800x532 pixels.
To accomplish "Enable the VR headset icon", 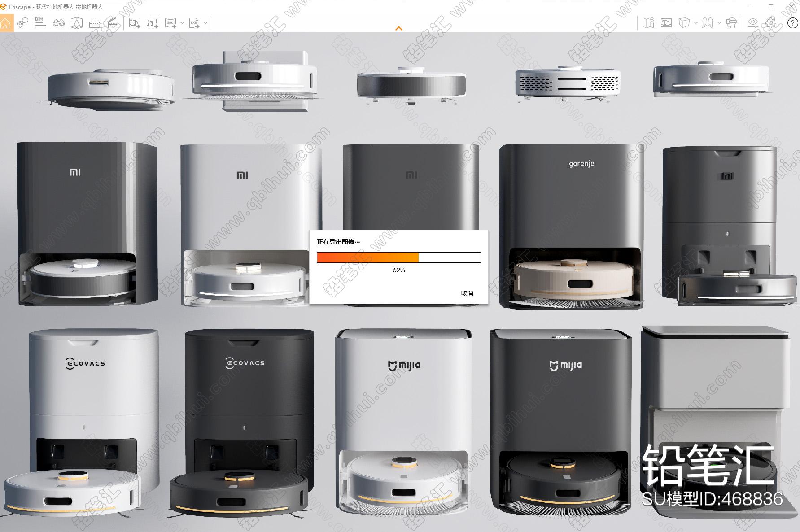I will tap(731, 23).
